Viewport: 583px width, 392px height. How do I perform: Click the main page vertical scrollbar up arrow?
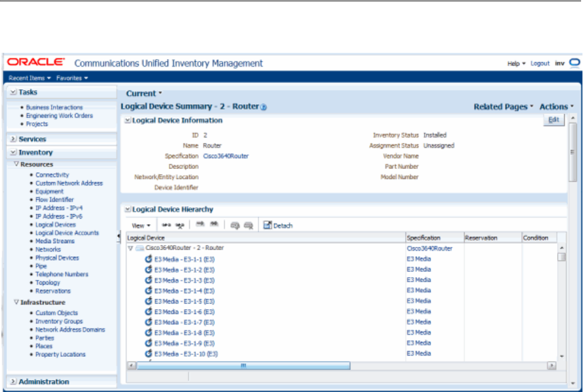pos(573,118)
